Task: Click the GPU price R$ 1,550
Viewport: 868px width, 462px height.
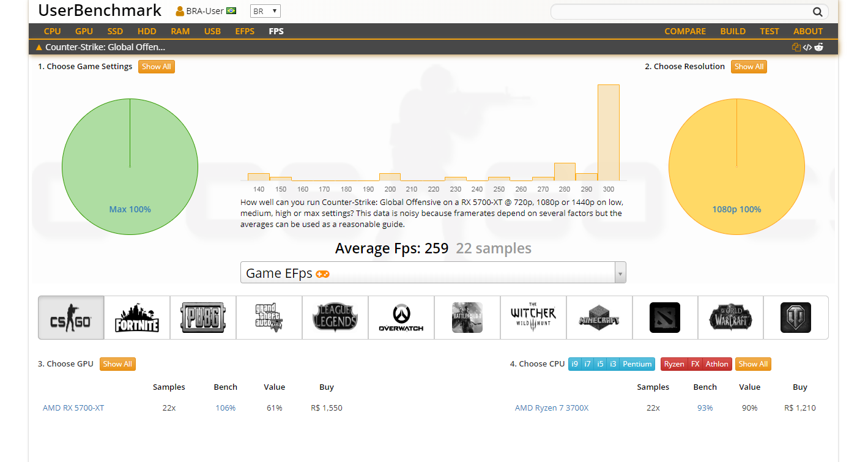Action: click(x=327, y=408)
